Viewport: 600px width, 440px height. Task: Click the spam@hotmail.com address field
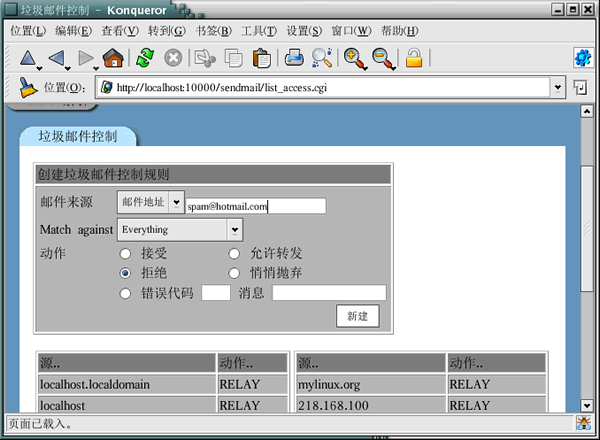(x=256, y=206)
